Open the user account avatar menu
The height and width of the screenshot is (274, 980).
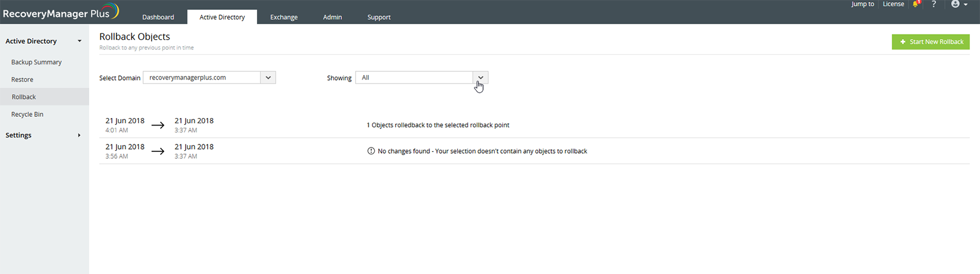click(959, 4)
